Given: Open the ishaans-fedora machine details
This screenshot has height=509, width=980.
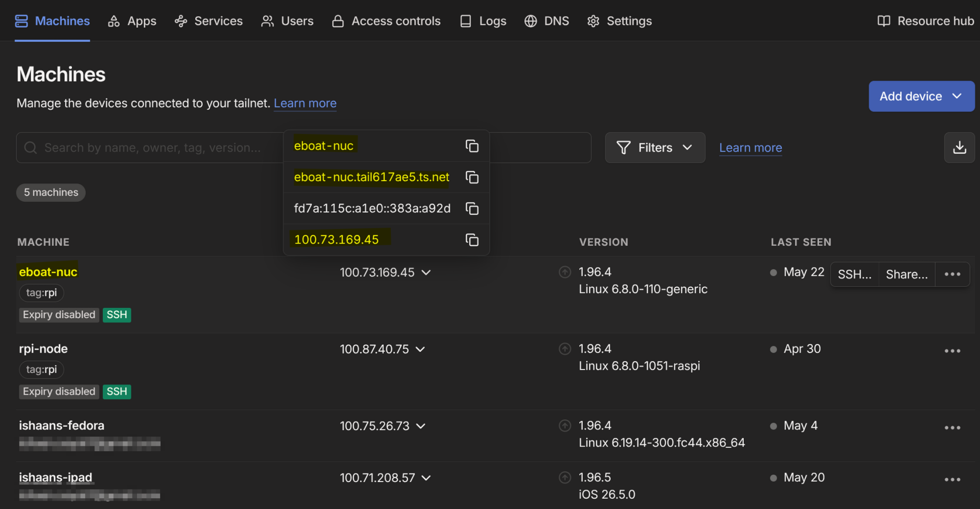Looking at the screenshot, I should 62,425.
